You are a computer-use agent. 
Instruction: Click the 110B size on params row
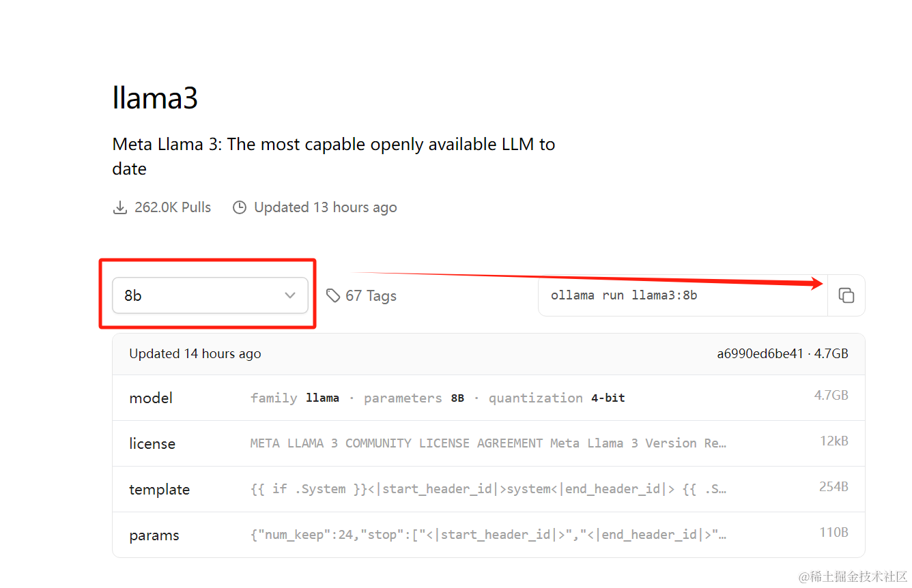pos(833,533)
